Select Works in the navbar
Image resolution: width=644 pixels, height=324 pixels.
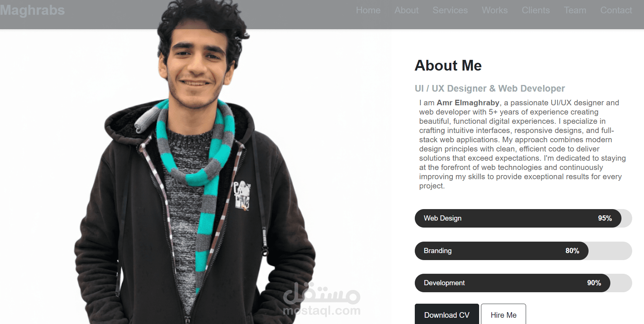[495, 10]
